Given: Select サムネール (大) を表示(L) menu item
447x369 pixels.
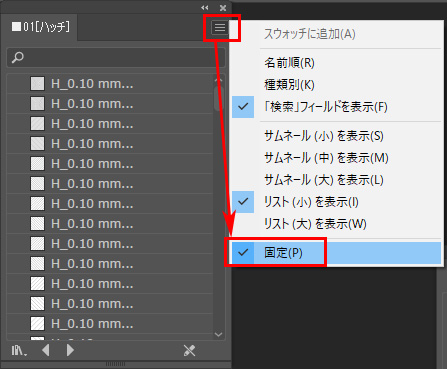Looking at the screenshot, I should click(336, 180).
